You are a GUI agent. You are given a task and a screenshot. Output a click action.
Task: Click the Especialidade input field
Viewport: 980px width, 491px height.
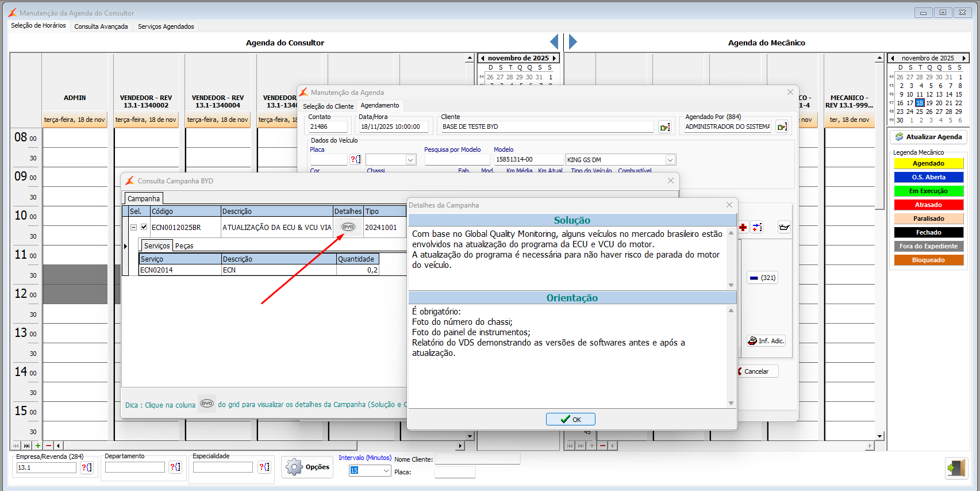[223, 467]
